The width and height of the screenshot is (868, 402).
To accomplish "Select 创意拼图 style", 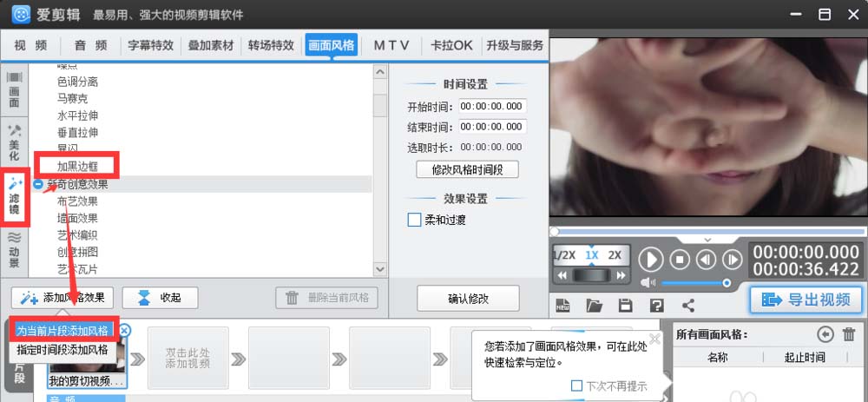I will point(77,252).
